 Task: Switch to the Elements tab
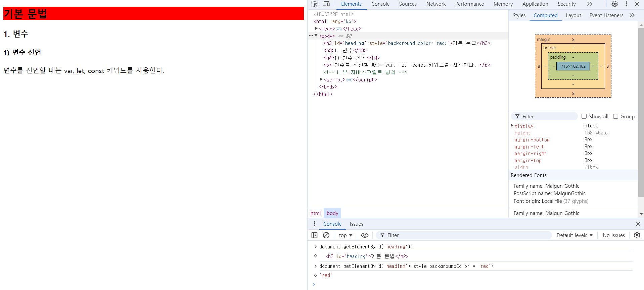point(351,4)
